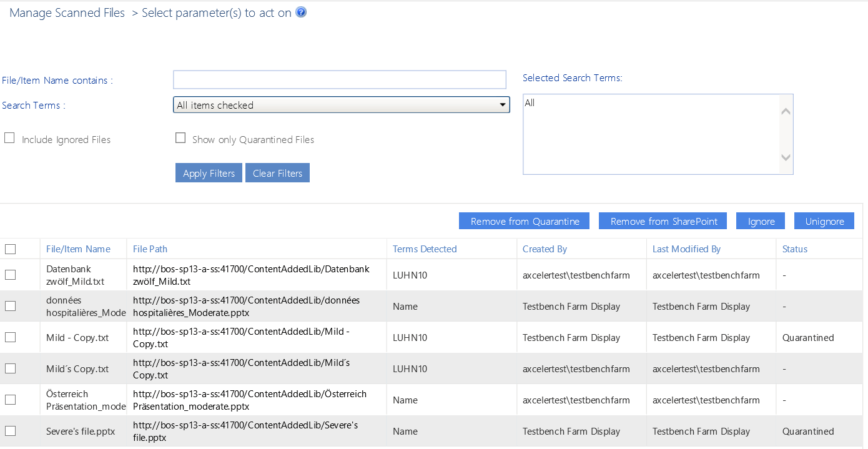
Task: Enable Include Ignored Files
Action: (x=9, y=137)
